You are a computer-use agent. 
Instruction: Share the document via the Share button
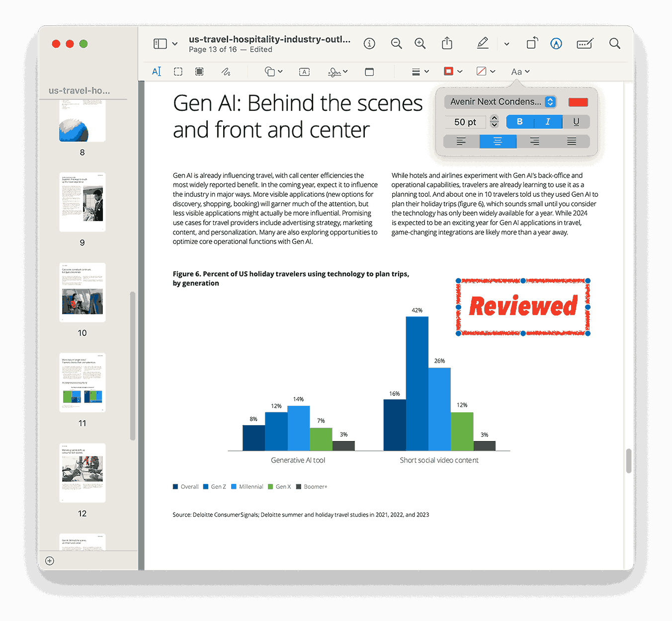pyautogui.click(x=447, y=43)
